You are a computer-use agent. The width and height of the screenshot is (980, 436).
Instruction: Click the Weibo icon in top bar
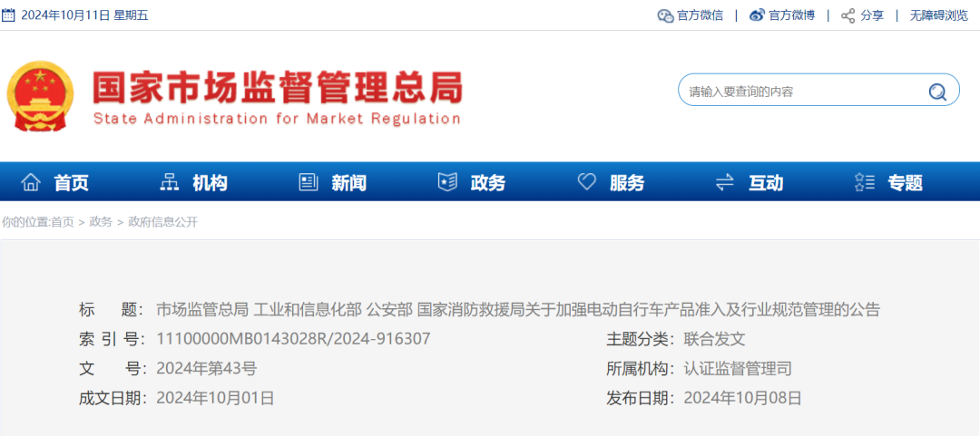point(757,15)
